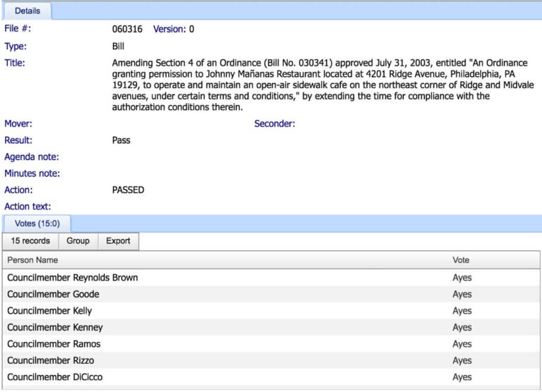
Task: Click the Ayes vote for Rizzo
Action: (x=462, y=360)
